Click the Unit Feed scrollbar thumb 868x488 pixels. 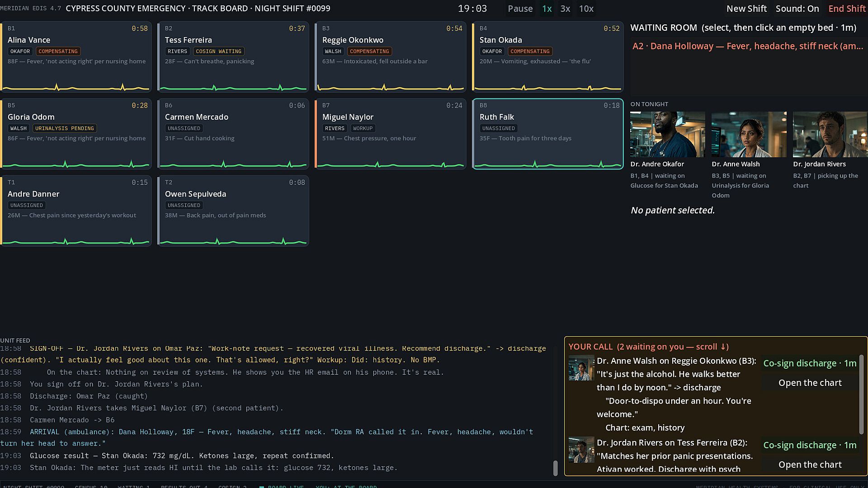pyautogui.click(x=556, y=468)
